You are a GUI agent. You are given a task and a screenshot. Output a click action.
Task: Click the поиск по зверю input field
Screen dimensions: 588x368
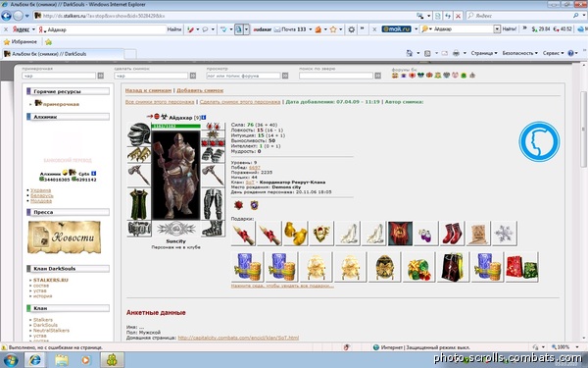tap(335, 76)
